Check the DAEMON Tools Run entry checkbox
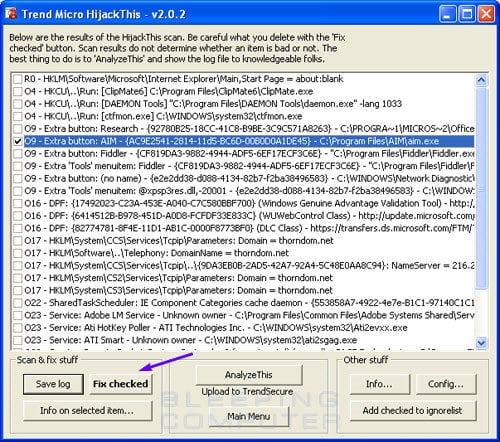 (18, 104)
